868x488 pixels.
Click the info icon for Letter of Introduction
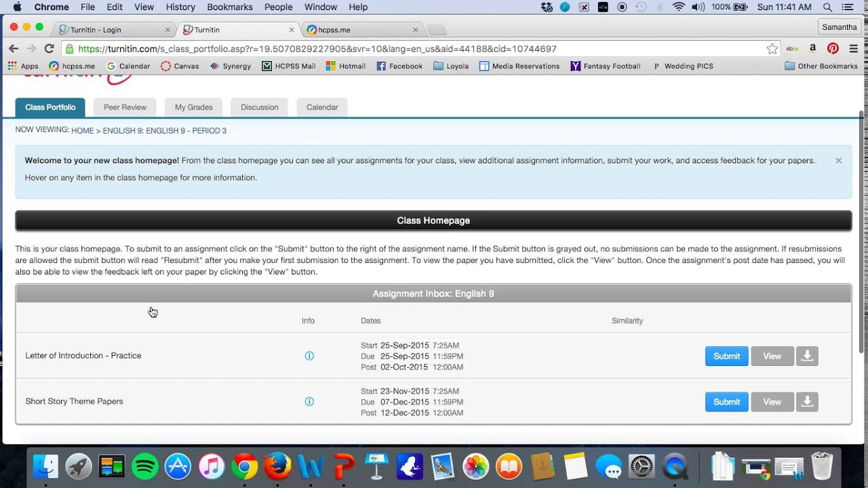click(x=309, y=356)
